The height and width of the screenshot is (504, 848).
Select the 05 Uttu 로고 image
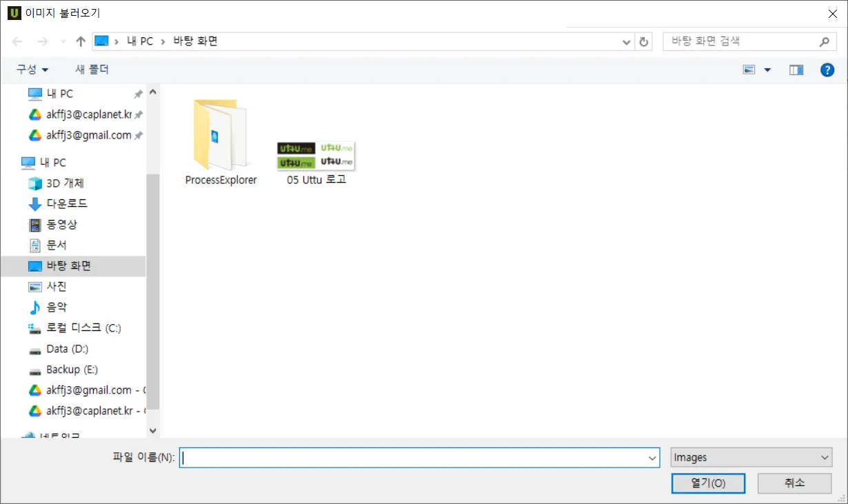pos(316,163)
